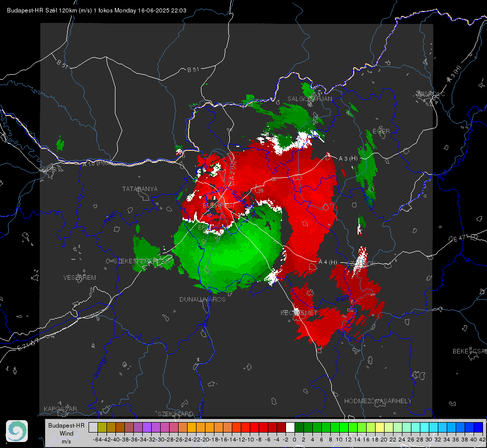Pick the olive swatch between -64 and -42
This screenshot has width=487, height=448.
[102, 427]
